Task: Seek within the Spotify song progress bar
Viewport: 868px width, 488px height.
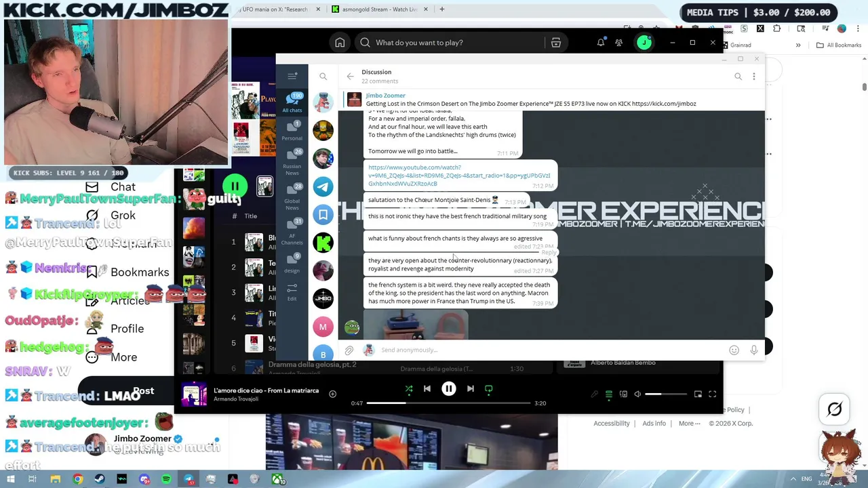Action: (x=448, y=403)
